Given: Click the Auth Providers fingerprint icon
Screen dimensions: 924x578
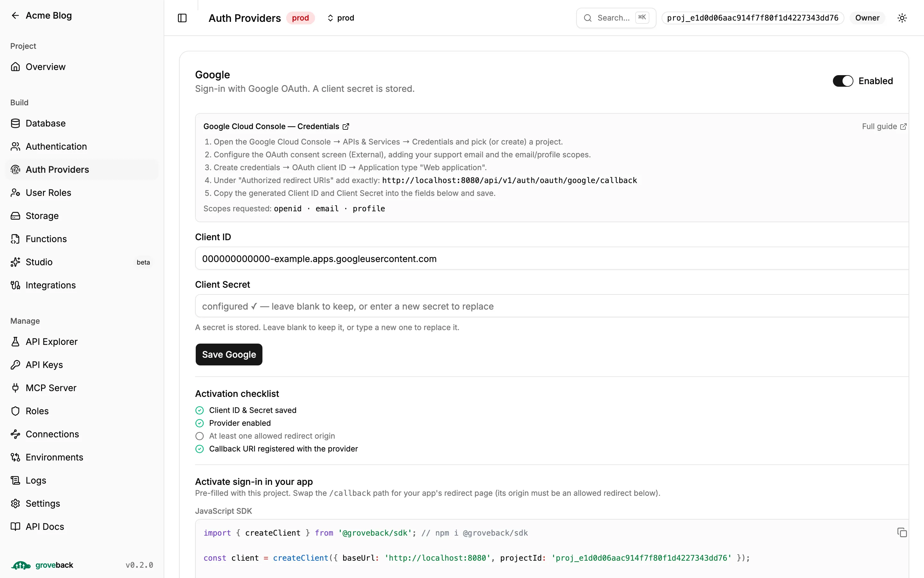Looking at the screenshot, I should tap(15, 170).
